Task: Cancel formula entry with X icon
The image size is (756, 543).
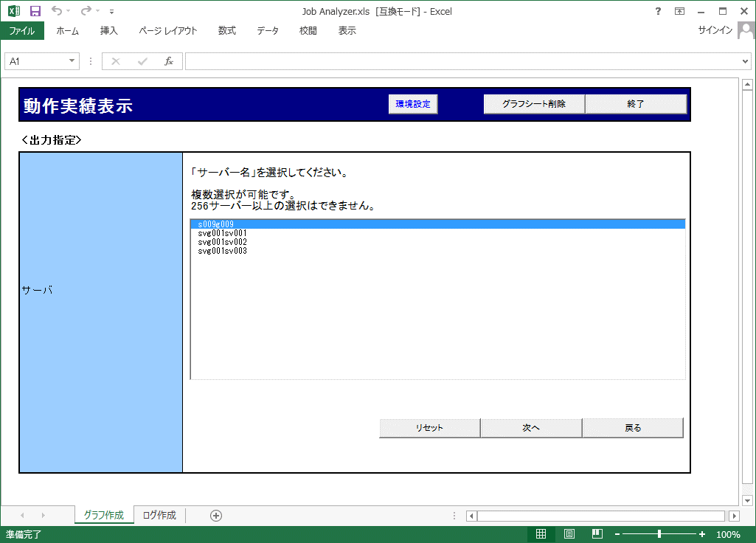Action: click(116, 61)
